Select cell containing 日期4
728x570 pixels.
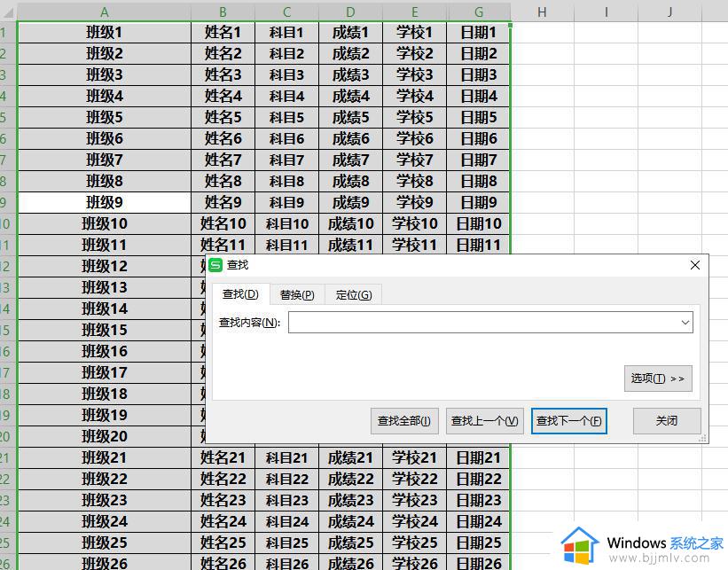[x=479, y=96]
